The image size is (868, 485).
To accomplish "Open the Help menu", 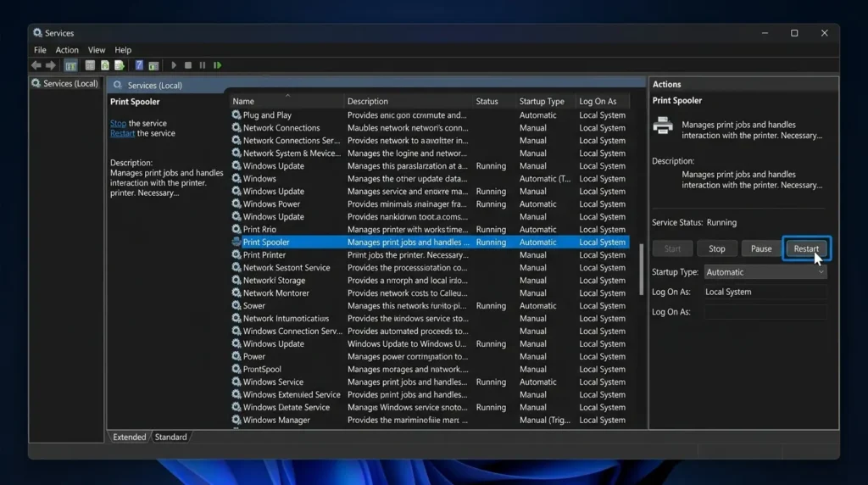I will pyautogui.click(x=123, y=50).
